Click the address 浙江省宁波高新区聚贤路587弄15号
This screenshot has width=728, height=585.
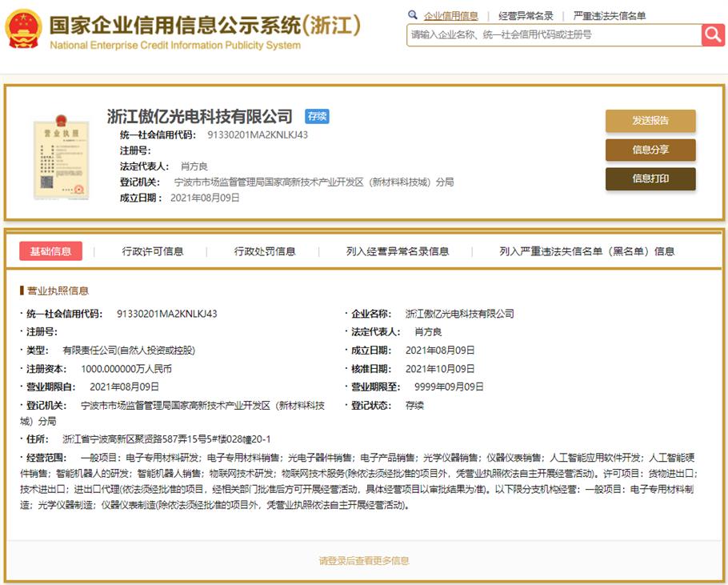[137, 439]
